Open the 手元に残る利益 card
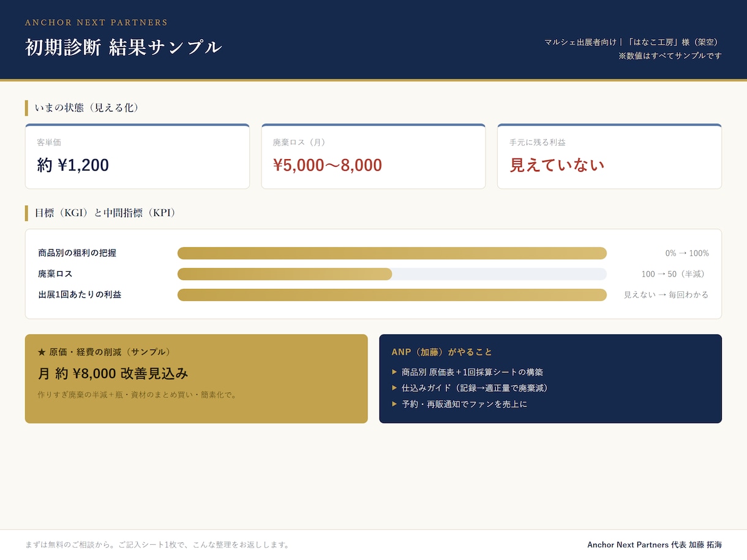 coord(609,157)
